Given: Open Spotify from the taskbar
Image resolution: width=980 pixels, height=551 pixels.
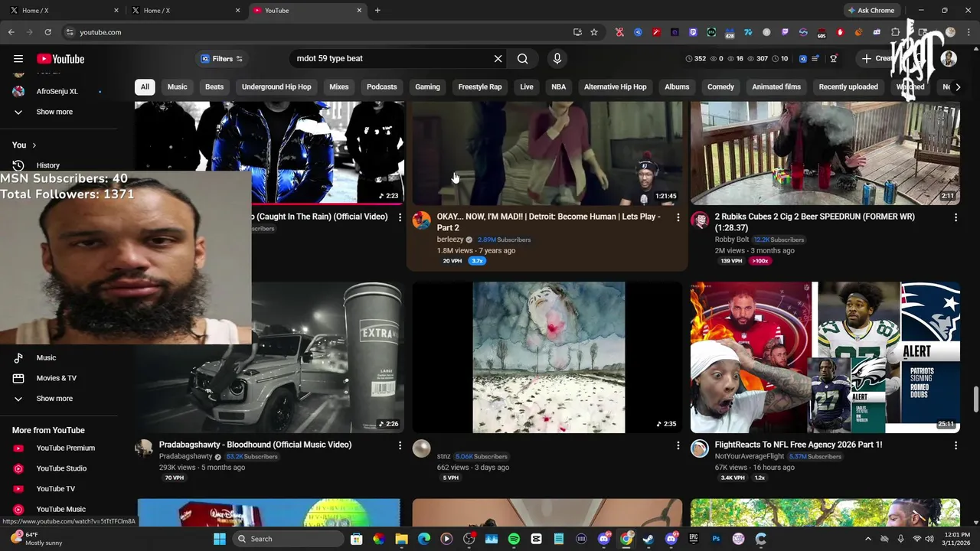Looking at the screenshot, I should [514, 539].
